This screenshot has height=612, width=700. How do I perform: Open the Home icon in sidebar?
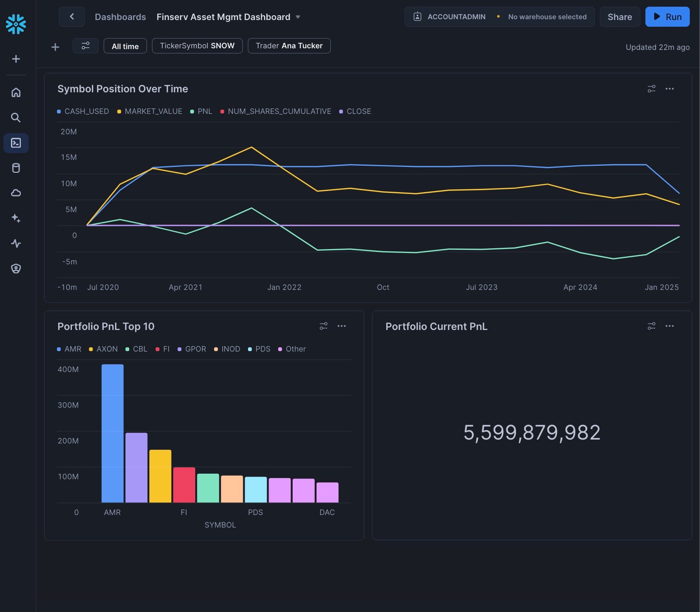16,93
